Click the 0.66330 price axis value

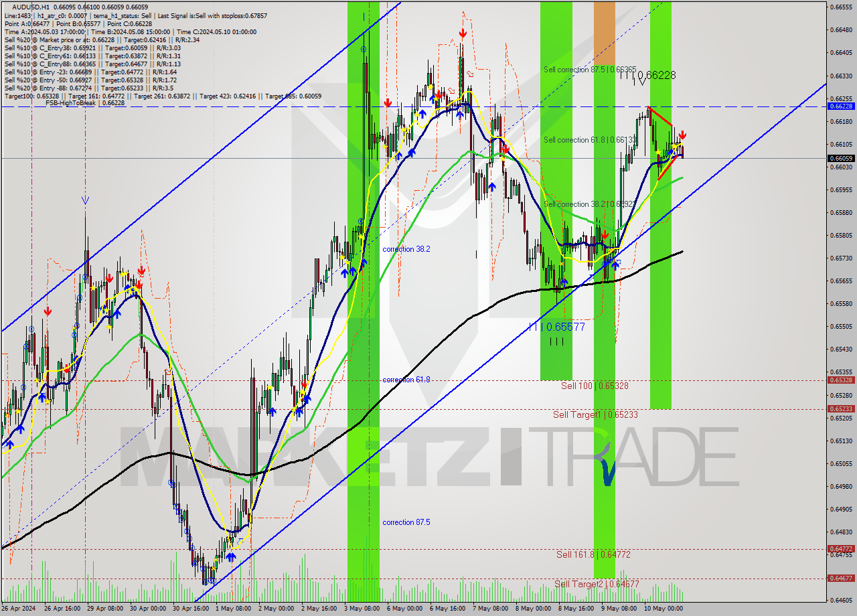pos(840,76)
